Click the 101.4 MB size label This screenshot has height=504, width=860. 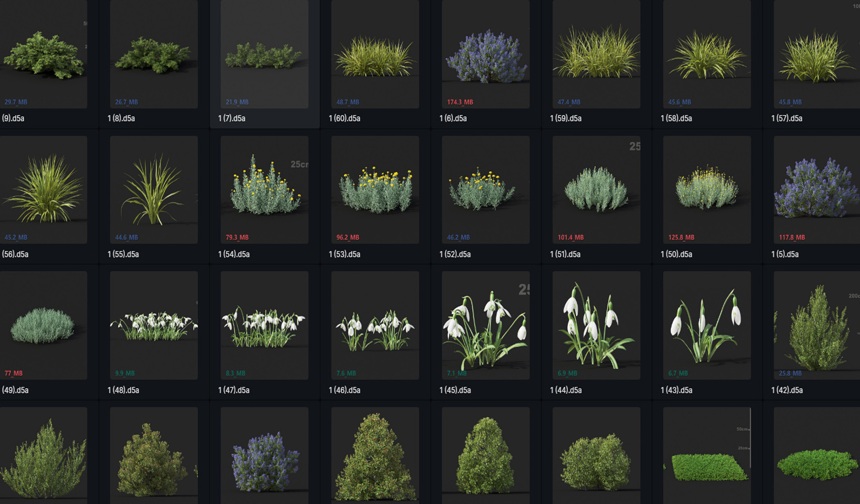[x=571, y=237]
